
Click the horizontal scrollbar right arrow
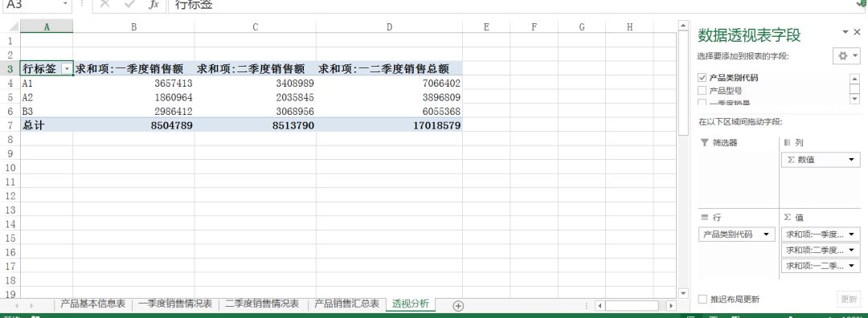pyautogui.click(x=670, y=305)
